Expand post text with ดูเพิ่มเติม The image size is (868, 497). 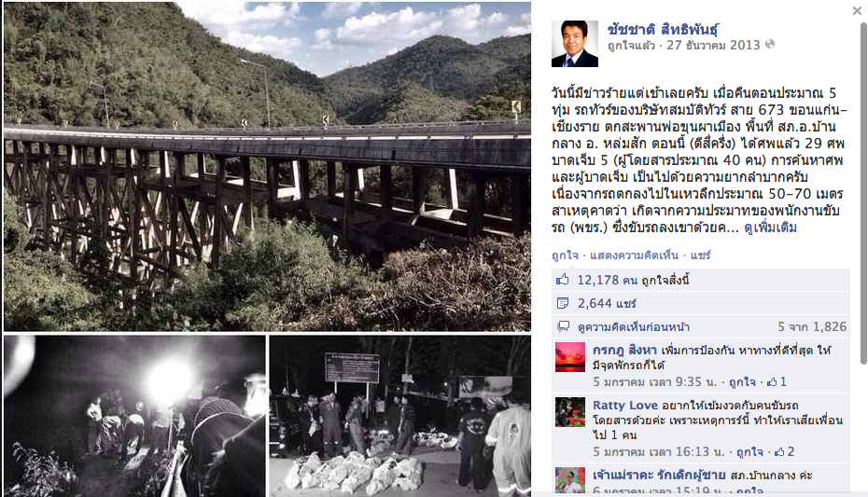[770, 228]
